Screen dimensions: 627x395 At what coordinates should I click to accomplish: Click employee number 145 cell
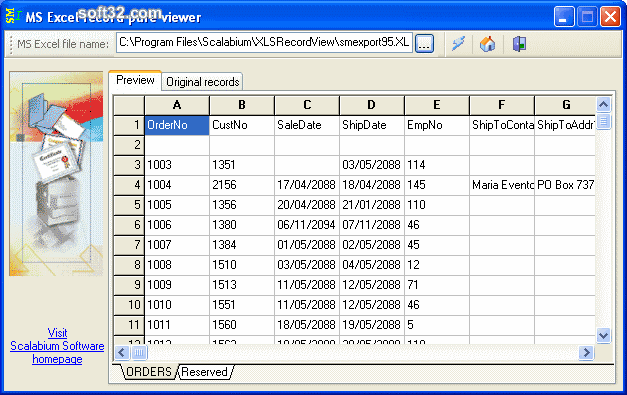(437, 185)
